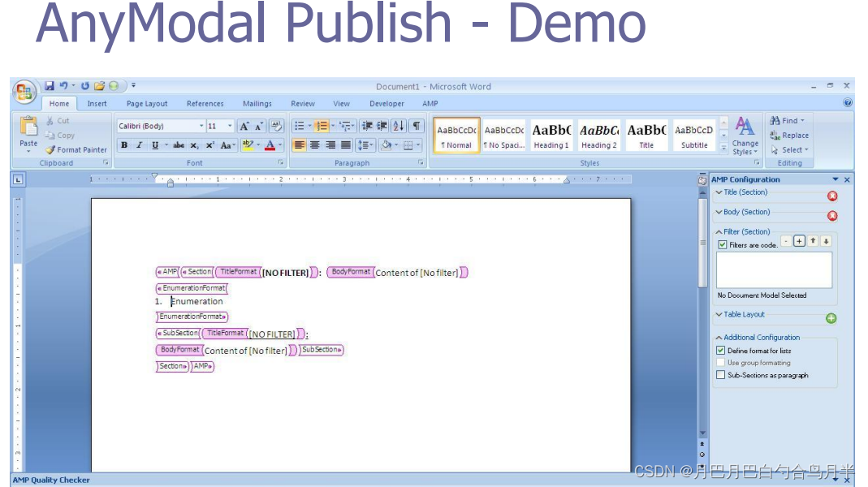This screenshot has height=487, width=868.
Task: Click the vertical document scrollbar thumb
Action: (702, 243)
